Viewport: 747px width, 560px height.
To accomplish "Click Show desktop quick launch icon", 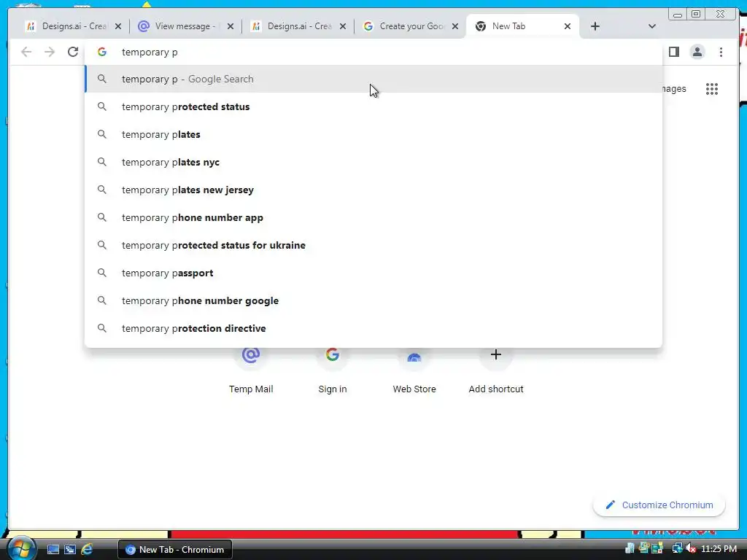I will point(53,550).
